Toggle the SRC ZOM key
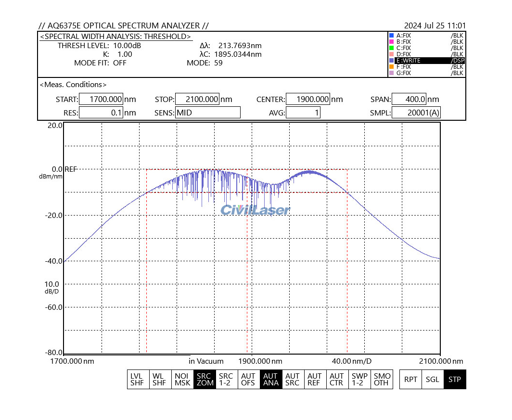The height and width of the screenshot is (420, 512). (204, 379)
